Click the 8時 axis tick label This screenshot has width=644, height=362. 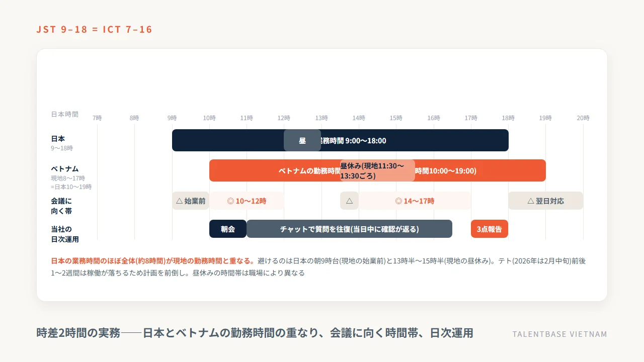pyautogui.click(x=134, y=118)
